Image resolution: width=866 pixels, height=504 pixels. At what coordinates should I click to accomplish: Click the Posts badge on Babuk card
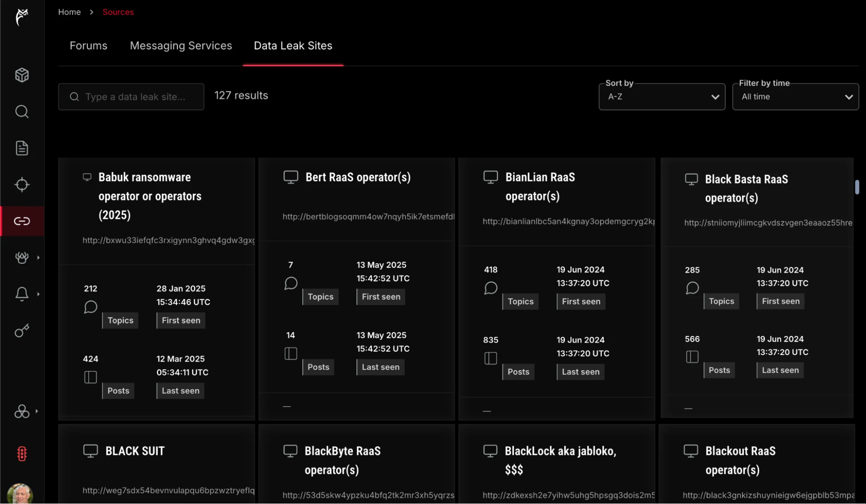[118, 391]
